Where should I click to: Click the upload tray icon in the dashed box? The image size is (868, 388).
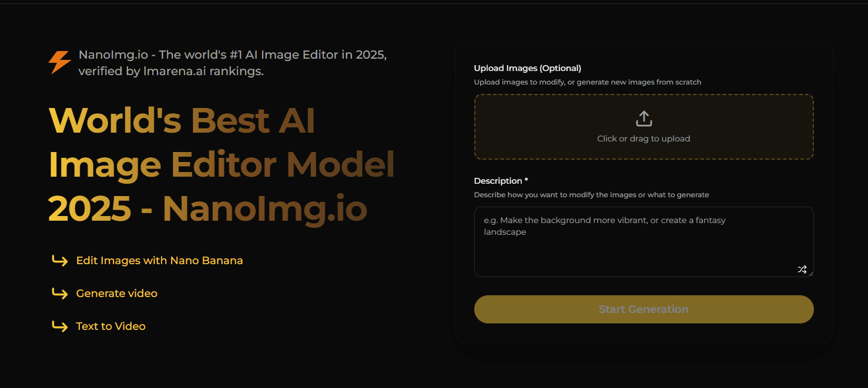pos(644,117)
